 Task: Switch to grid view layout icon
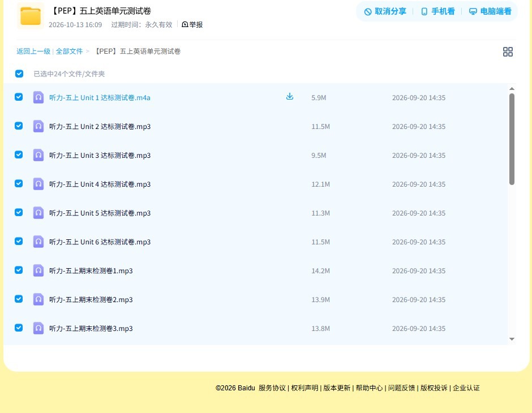(508, 51)
